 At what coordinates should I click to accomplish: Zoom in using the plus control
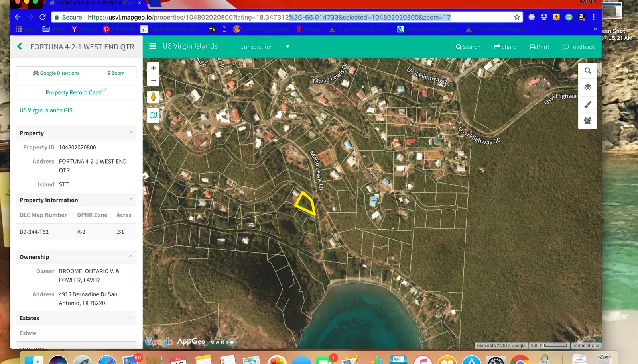(x=153, y=68)
